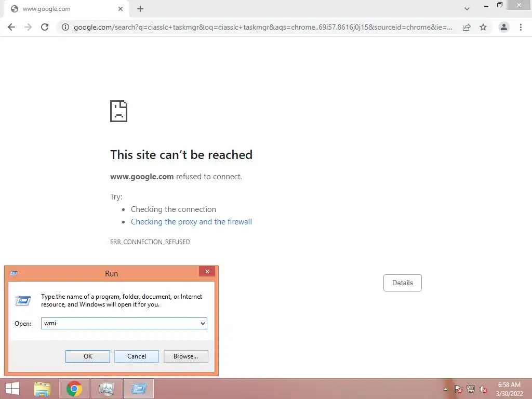Click the 'This site can't be reached' heading
The image size is (532, 399).
point(181,155)
